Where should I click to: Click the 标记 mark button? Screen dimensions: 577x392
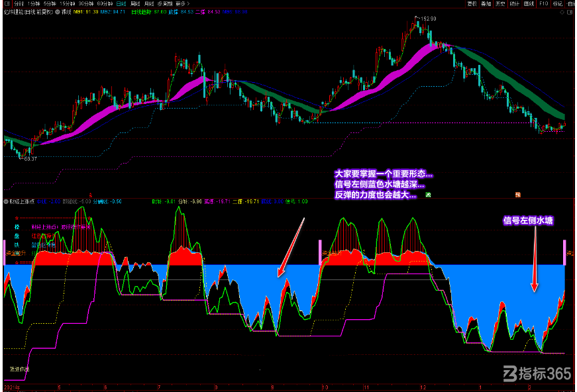[x=558, y=4]
